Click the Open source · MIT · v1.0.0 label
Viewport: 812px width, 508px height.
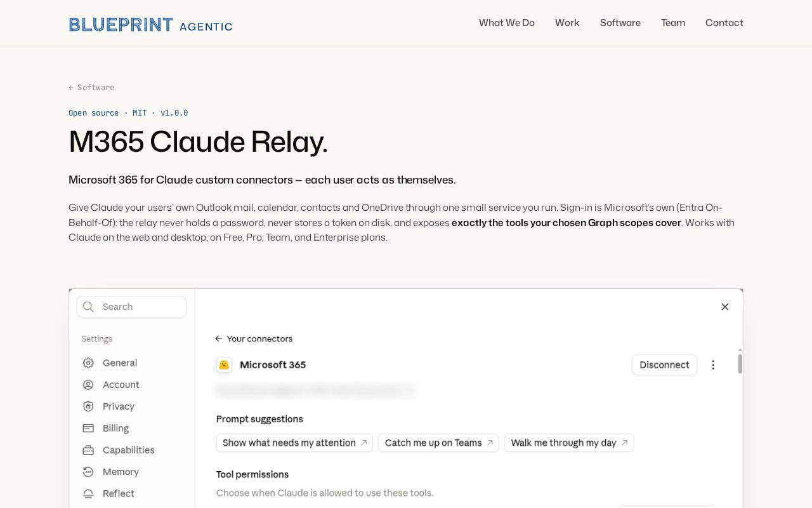pyautogui.click(x=128, y=113)
